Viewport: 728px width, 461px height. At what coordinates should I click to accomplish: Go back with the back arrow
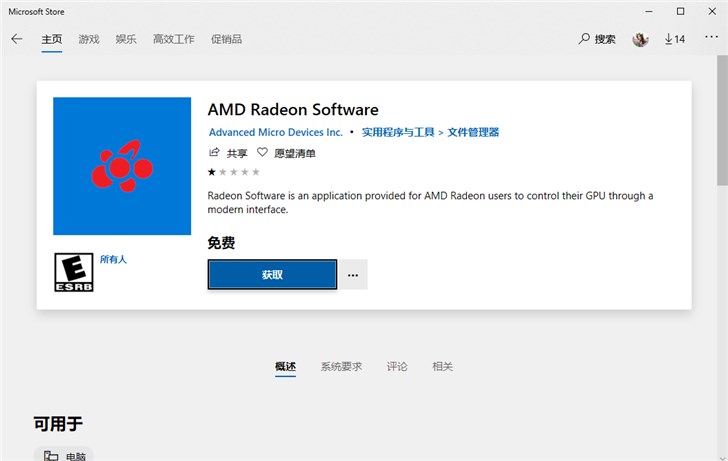coord(16,39)
